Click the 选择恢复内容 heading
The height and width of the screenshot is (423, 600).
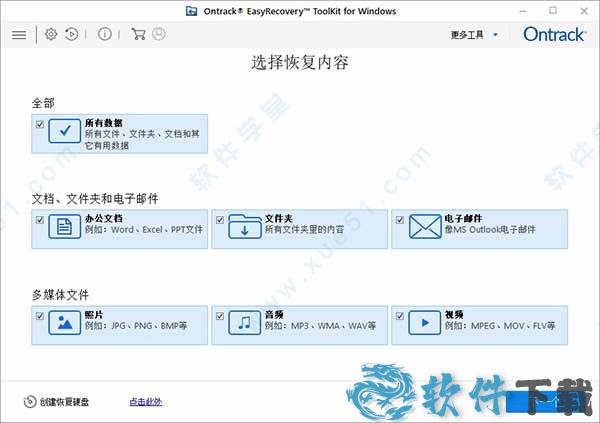click(x=300, y=62)
